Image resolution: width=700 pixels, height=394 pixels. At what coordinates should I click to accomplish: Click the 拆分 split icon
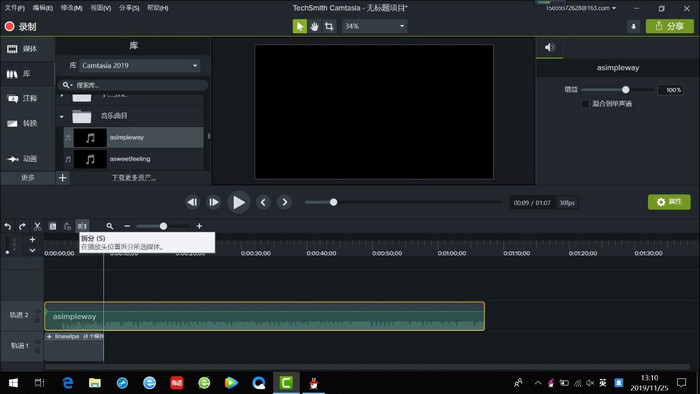[82, 226]
